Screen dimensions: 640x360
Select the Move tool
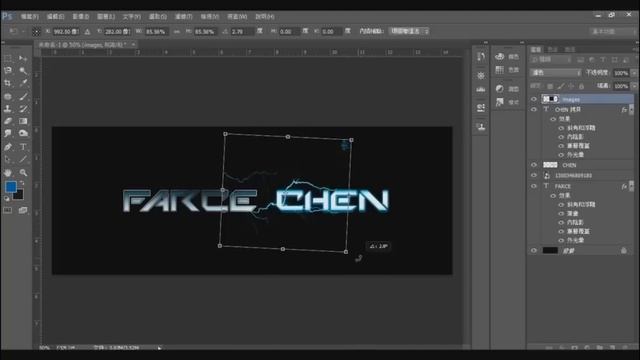pyautogui.click(x=23, y=59)
